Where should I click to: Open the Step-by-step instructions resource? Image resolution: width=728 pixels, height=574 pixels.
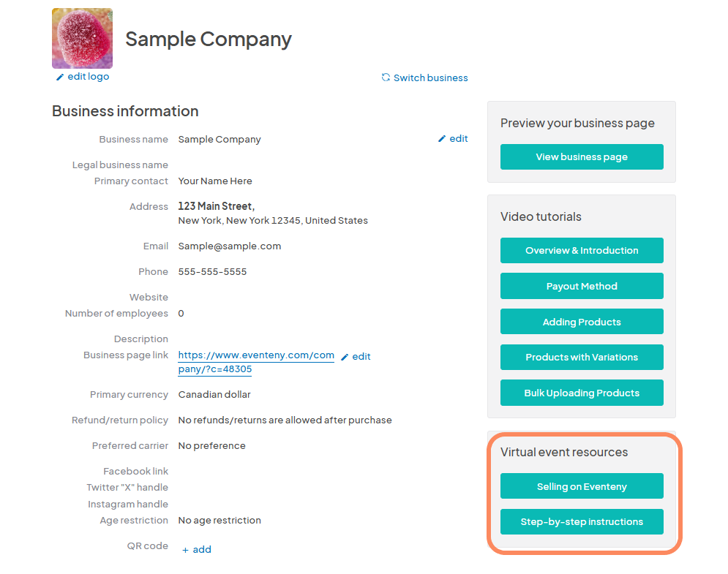(581, 521)
